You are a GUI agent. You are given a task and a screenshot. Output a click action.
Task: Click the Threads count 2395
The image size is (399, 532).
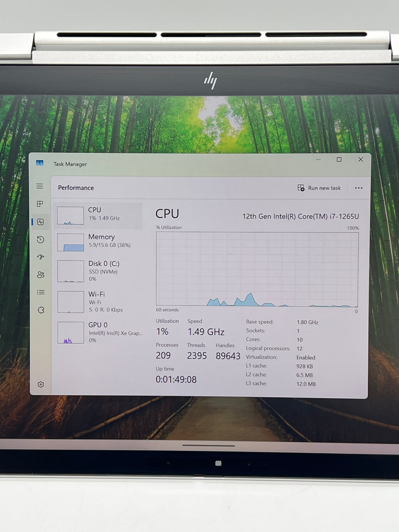[197, 356]
